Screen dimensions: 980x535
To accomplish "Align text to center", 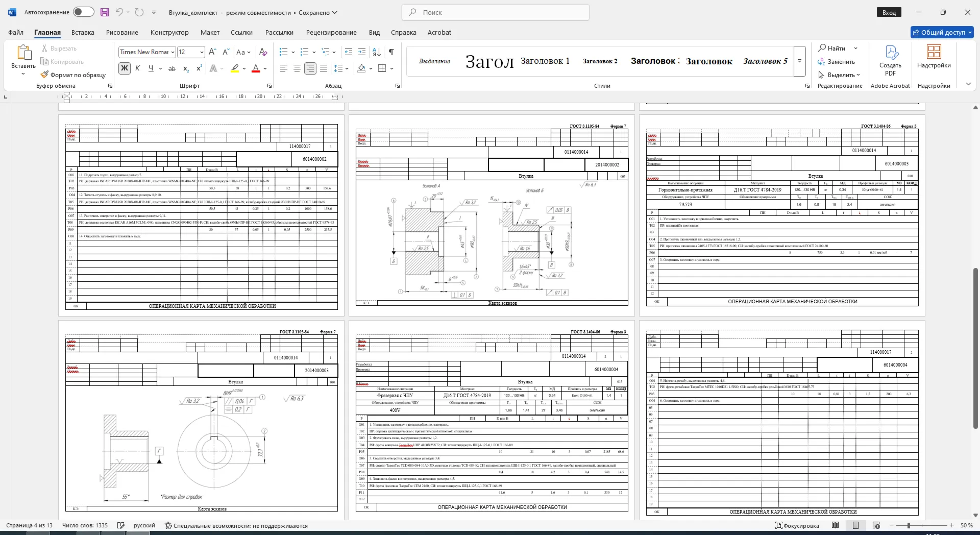I will 297,68.
